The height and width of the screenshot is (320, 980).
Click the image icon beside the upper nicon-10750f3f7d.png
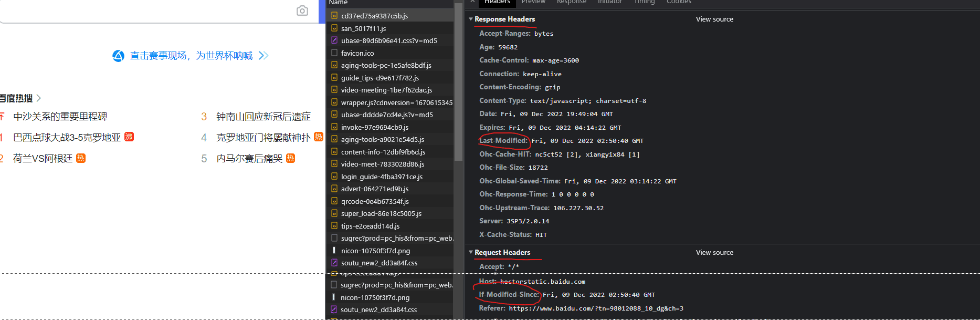[334, 251]
